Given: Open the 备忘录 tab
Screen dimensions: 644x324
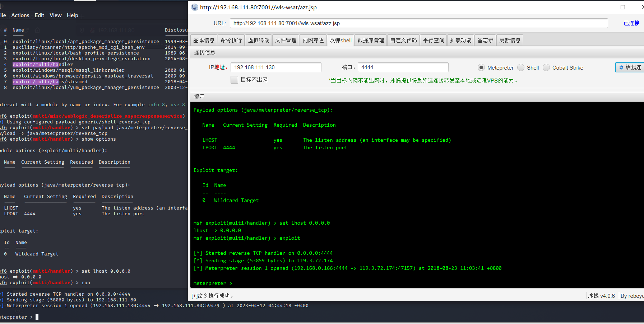Looking at the screenshot, I should click(485, 40).
